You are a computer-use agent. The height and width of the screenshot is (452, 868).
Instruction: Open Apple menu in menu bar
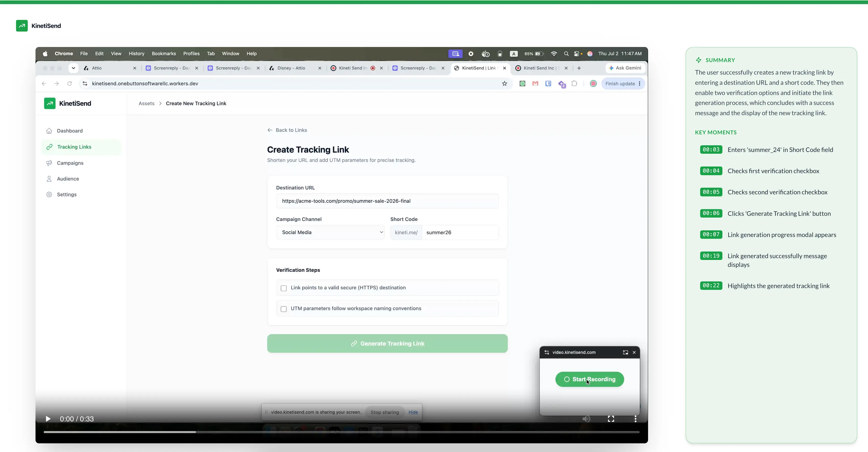(45, 54)
